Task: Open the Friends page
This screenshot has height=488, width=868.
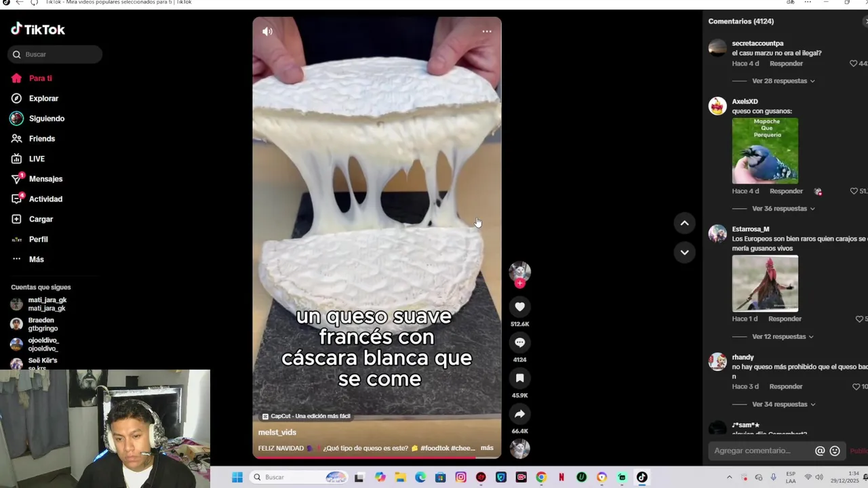Action: 33,138
